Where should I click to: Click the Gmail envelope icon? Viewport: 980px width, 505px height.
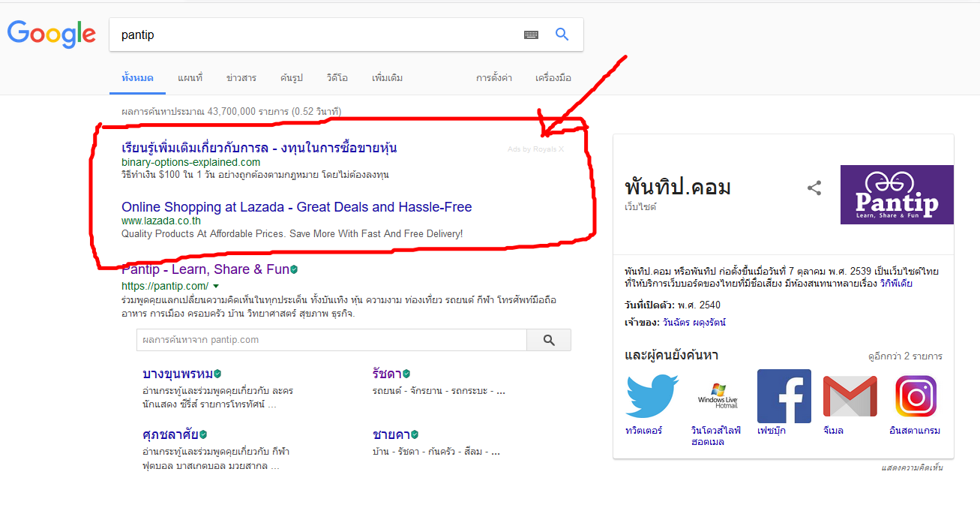pos(850,395)
